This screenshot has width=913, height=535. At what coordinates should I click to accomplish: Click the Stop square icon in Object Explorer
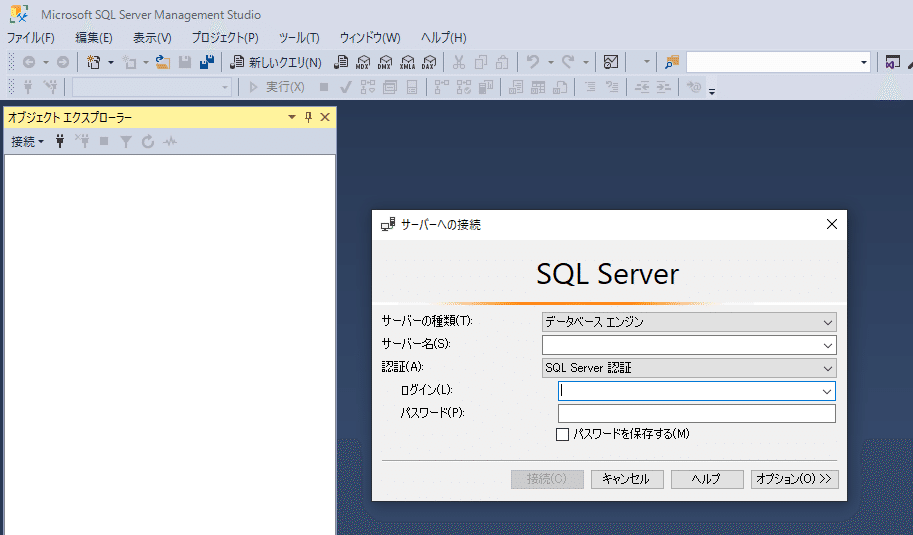click(104, 141)
